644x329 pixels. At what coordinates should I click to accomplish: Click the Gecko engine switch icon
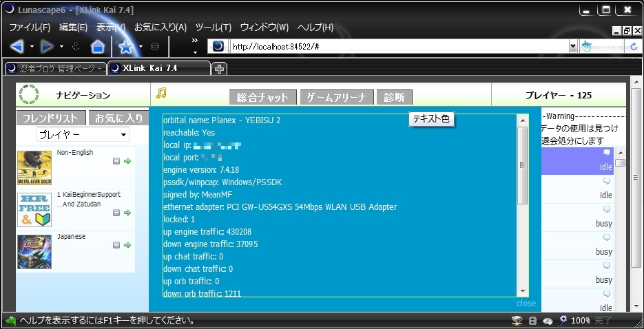click(x=587, y=46)
